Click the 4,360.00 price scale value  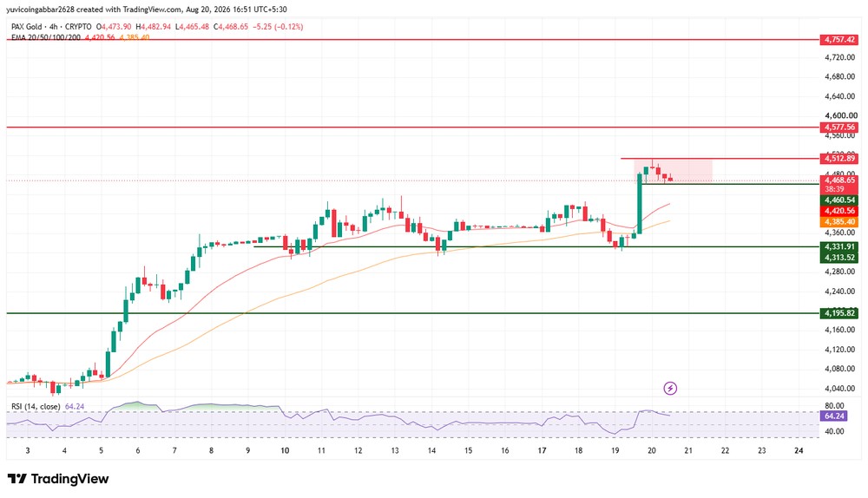(x=839, y=233)
